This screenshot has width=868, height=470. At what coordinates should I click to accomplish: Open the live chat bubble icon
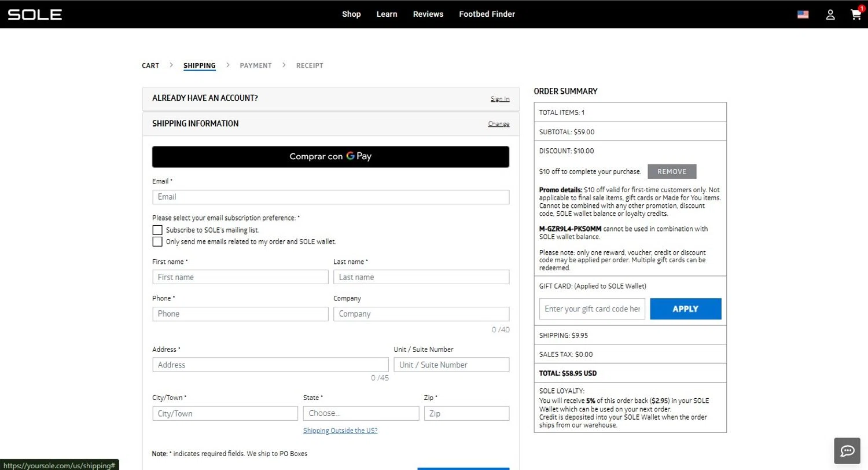click(x=848, y=451)
